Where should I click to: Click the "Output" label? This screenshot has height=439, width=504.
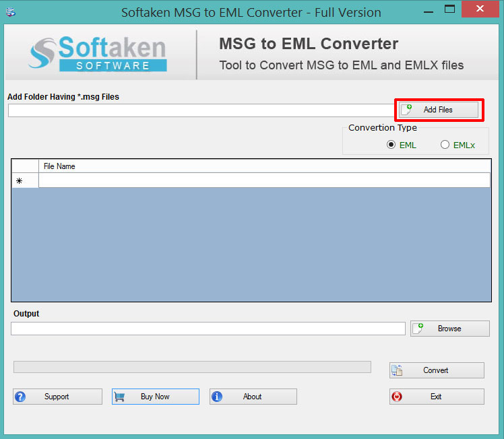26,314
